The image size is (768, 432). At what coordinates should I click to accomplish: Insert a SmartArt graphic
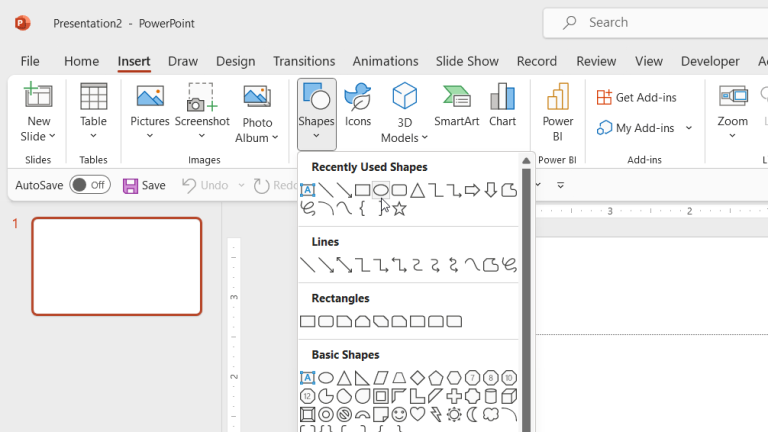(x=456, y=105)
